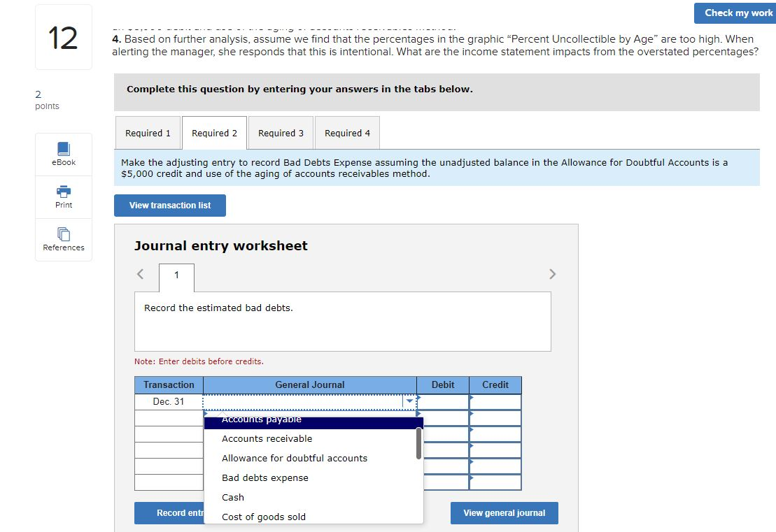Pick Cost of goods sold option
Viewport: 776px width, 532px height.
(x=310, y=517)
